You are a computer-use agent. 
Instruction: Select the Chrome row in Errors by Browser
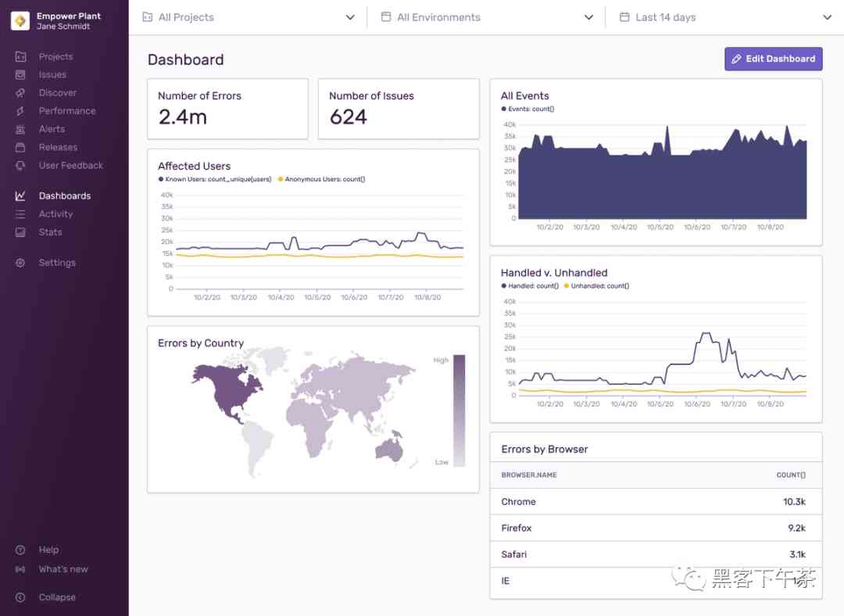coord(655,501)
